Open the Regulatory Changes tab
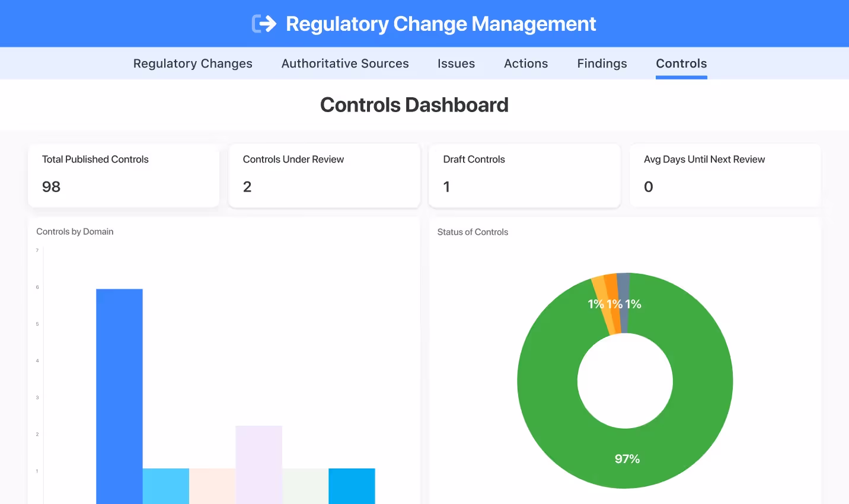This screenshot has height=504, width=849. [193, 63]
